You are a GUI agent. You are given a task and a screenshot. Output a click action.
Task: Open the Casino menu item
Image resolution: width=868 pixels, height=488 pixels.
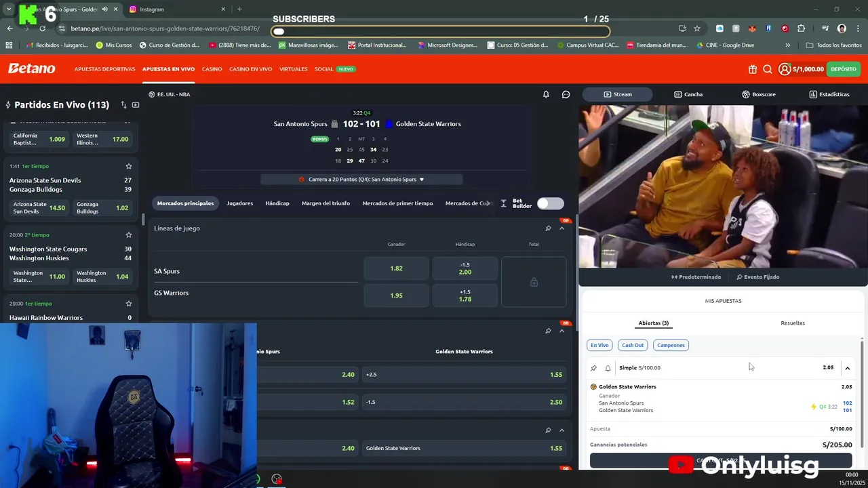coord(212,69)
